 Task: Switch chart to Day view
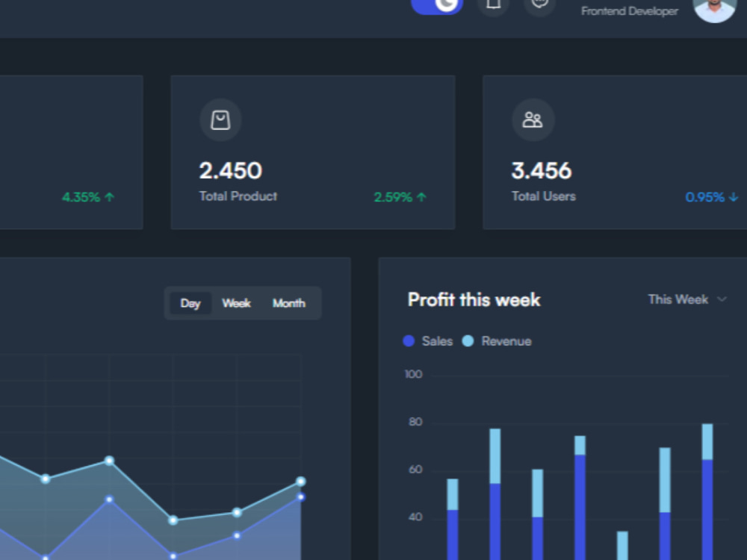click(190, 303)
